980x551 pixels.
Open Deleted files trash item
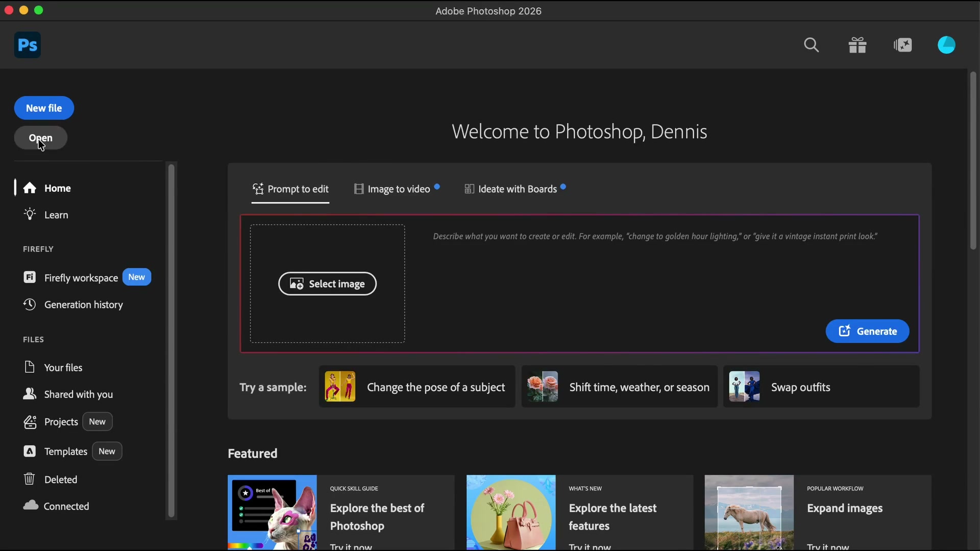[x=51, y=480]
